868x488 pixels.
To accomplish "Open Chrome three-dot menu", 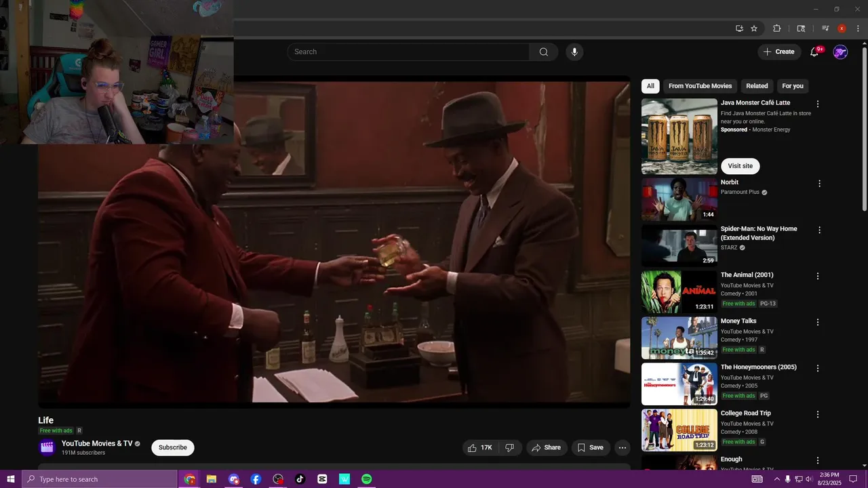I will pyautogui.click(x=858, y=28).
